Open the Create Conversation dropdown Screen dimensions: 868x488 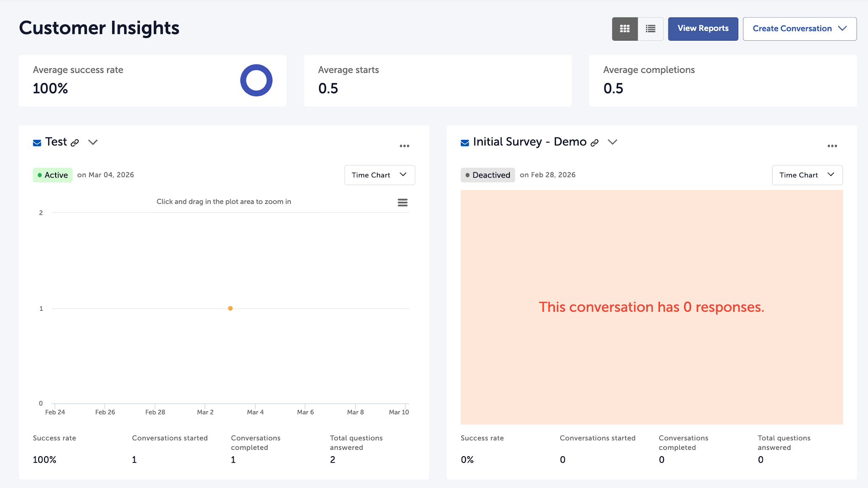(x=799, y=29)
